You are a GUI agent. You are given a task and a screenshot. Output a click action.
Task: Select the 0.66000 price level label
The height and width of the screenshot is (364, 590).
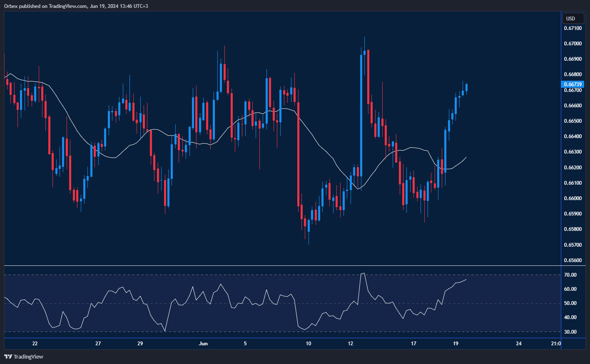(573, 198)
